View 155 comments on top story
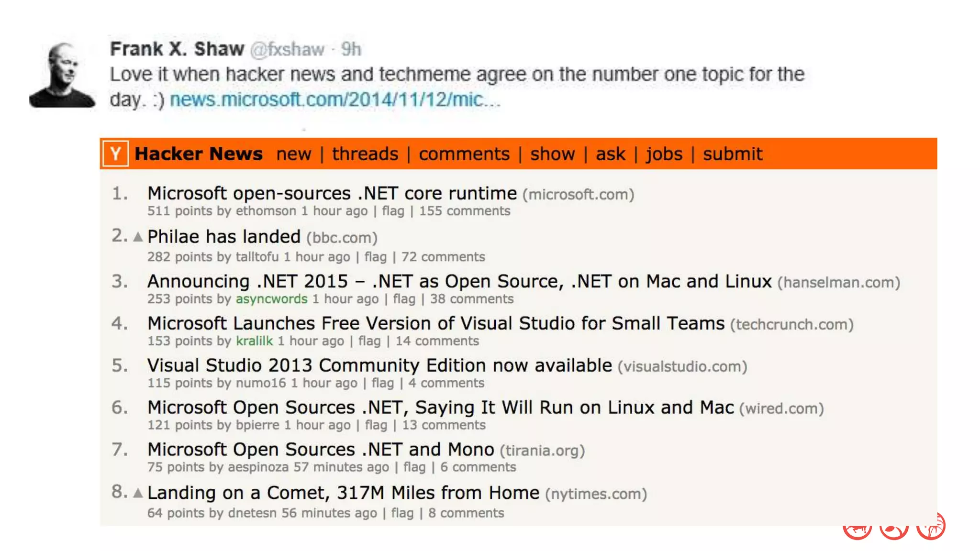 point(465,211)
